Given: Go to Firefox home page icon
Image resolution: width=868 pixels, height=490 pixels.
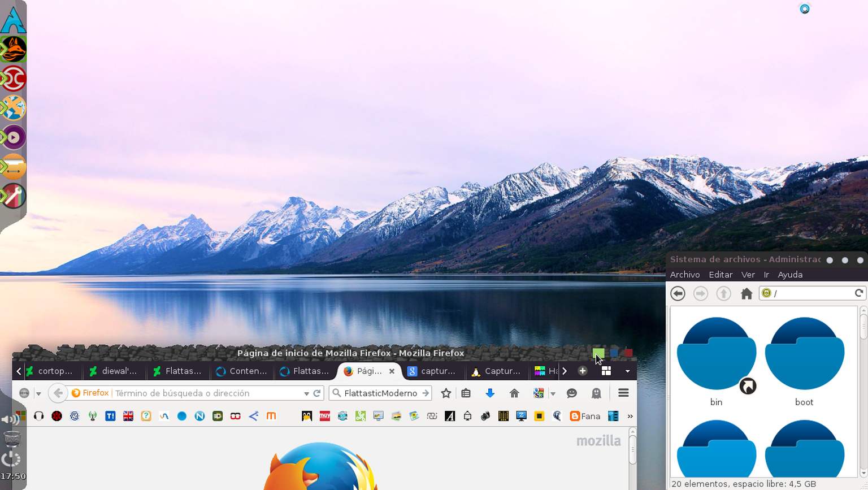Looking at the screenshot, I should (x=514, y=393).
